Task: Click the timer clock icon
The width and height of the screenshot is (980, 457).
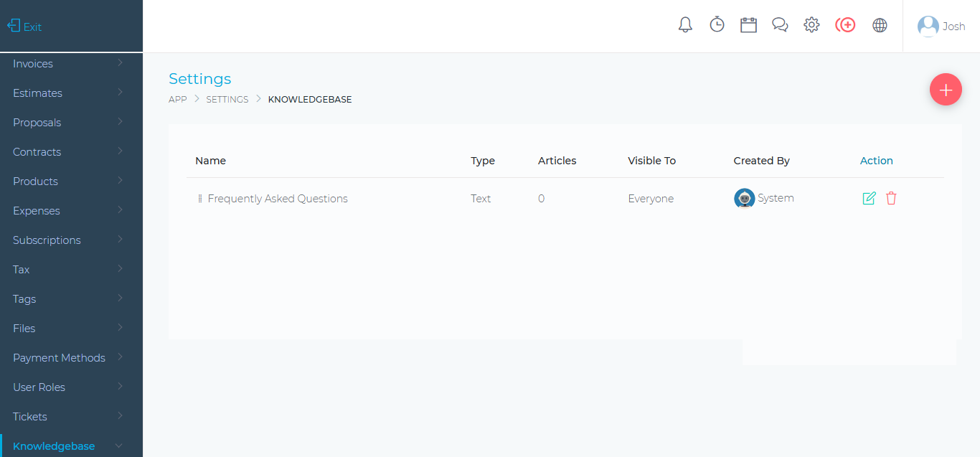Action: (x=717, y=25)
